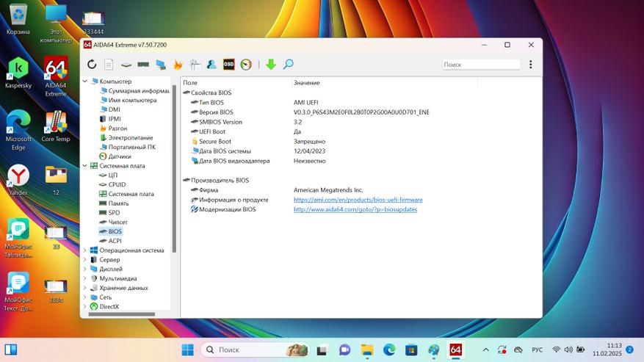Click the magnifier search icon in toolbar

tap(289, 65)
